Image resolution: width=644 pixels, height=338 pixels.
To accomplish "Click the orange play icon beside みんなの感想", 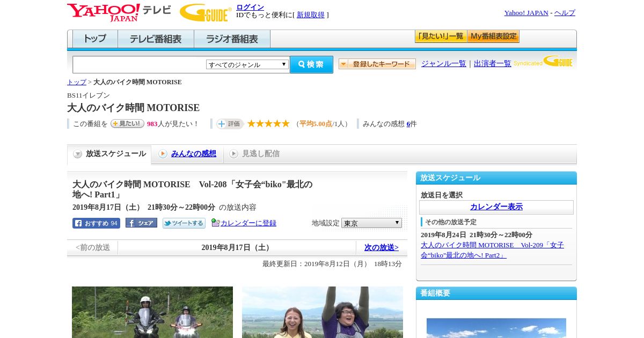I will (x=163, y=154).
